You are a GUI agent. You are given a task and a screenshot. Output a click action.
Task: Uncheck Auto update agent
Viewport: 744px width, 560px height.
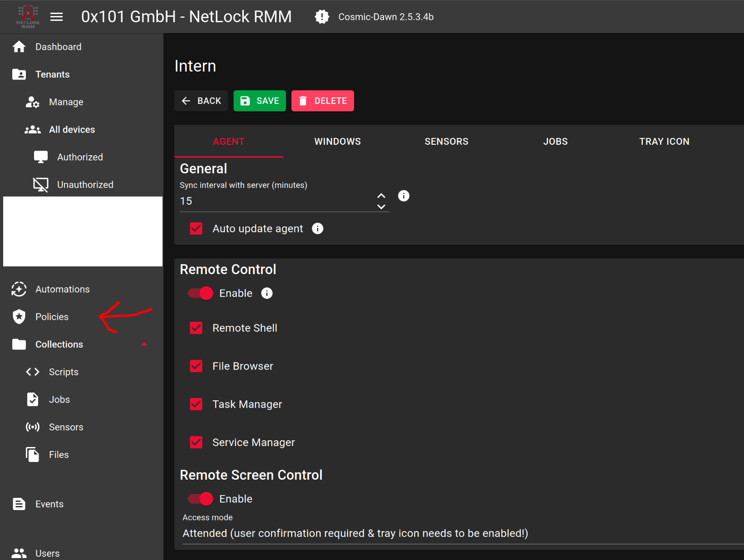[x=196, y=228]
